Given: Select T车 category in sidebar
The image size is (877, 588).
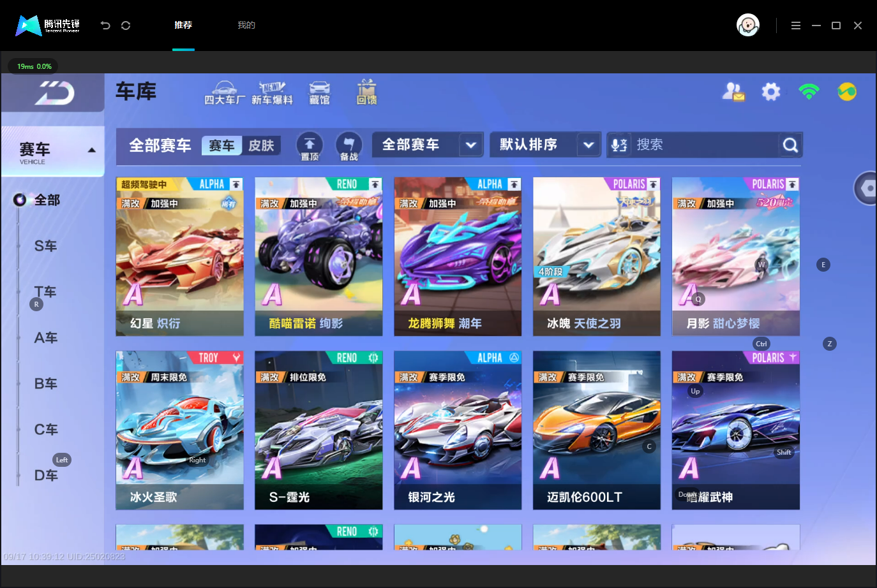Looking at the screenshot, I should pos(46,292).
